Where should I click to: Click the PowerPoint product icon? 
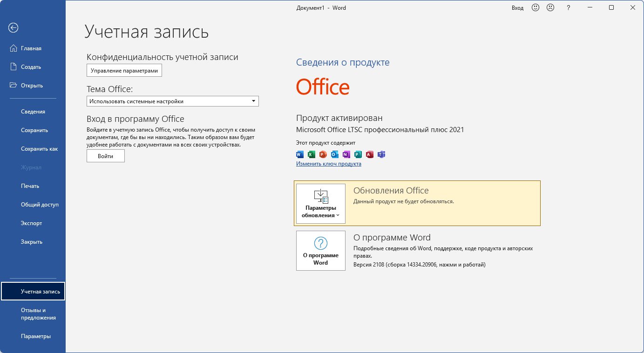[323, 154]
